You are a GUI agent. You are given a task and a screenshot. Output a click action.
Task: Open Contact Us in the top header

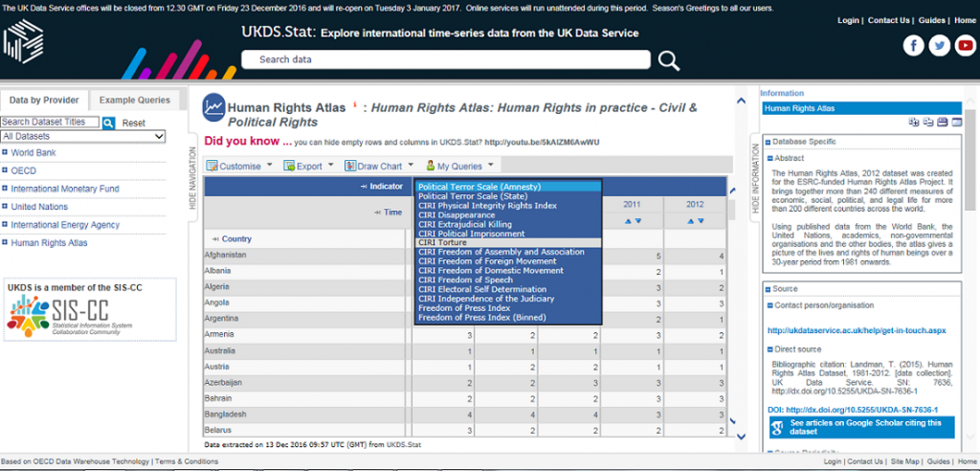889,21
